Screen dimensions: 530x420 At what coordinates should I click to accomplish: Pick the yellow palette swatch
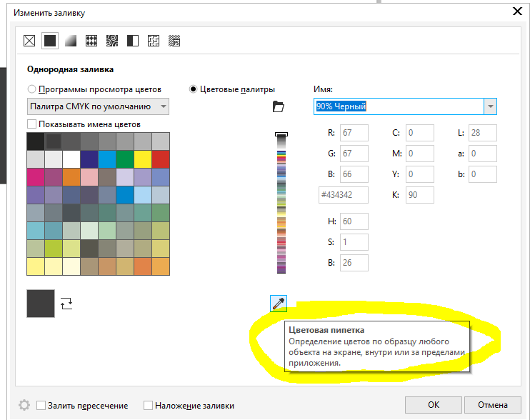pos(143,159)
